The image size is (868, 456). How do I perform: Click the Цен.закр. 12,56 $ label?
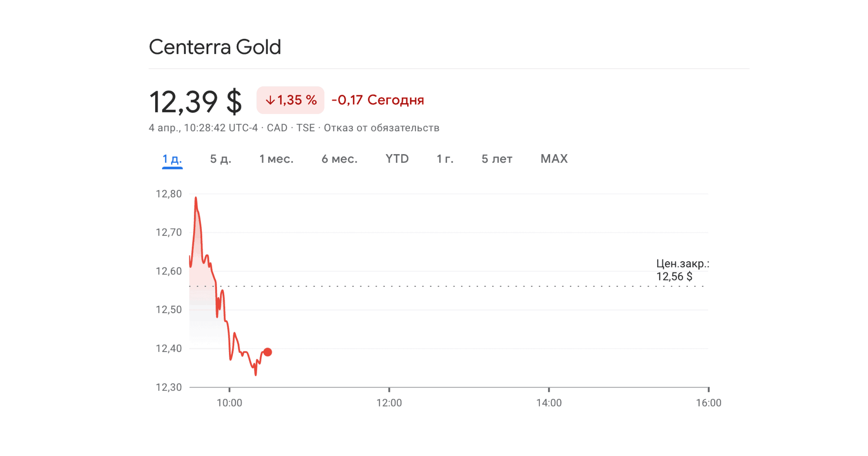tap(682, 270)
